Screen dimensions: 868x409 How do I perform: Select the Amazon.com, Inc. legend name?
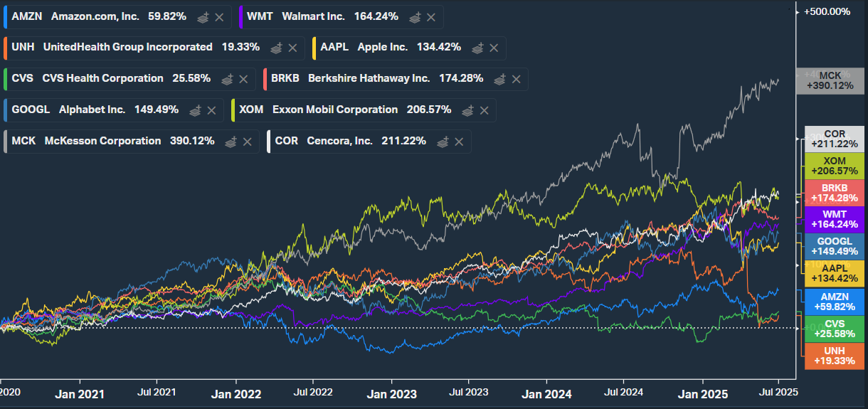click(x=97, y=16)
